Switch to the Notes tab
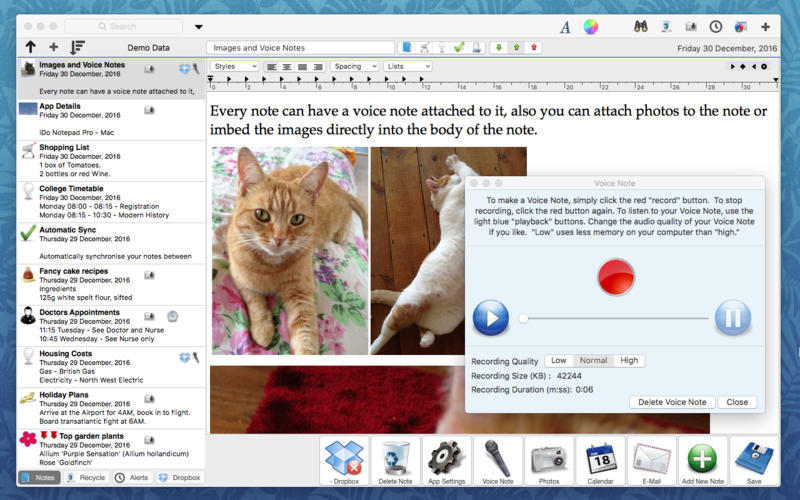Viewport: 800px width, 500px height. click(x=39, y=478)
